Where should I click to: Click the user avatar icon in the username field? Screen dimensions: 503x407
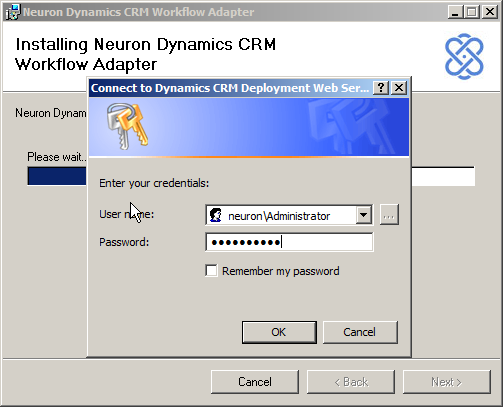216,215
